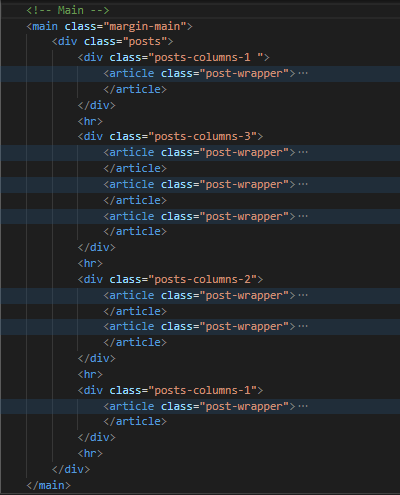400x495 pixels.
Task: Click the 'class' attribute on the main tag
Action: click(81, 26)
